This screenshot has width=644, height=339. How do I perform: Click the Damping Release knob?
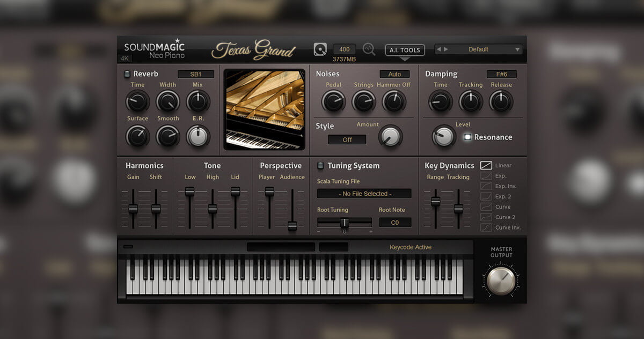click(x=501, y=101)
